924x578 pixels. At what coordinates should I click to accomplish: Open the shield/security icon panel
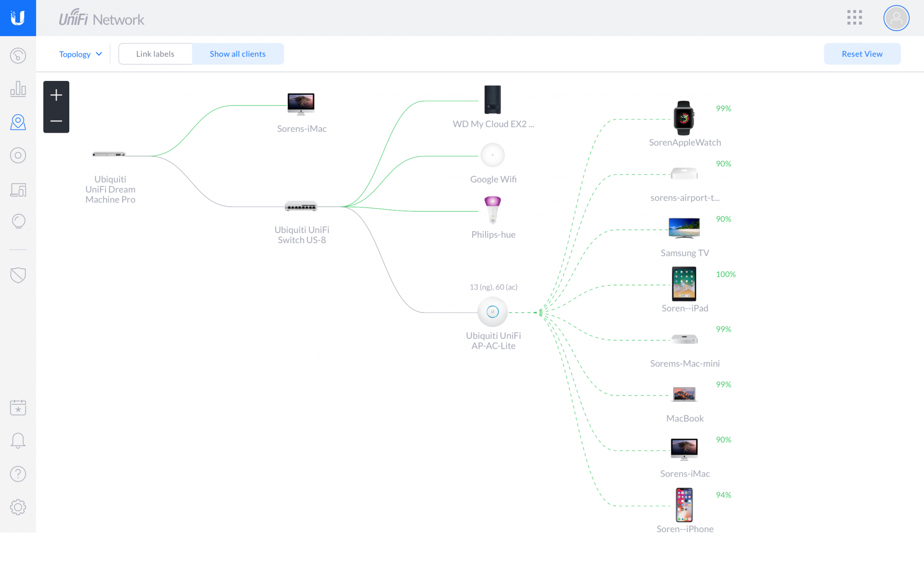click(18, 275)
